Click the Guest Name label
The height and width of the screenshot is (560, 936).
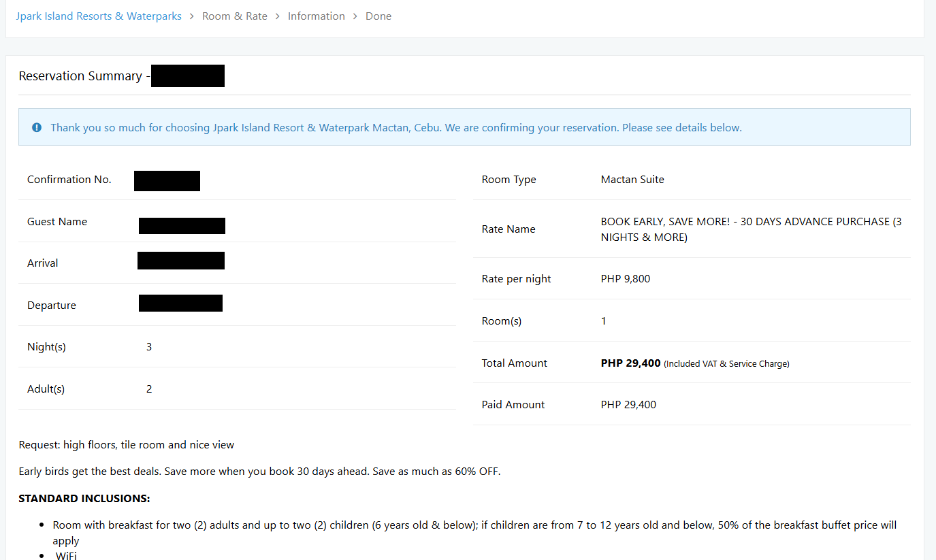pyautogui.click(x=57, y=222)
